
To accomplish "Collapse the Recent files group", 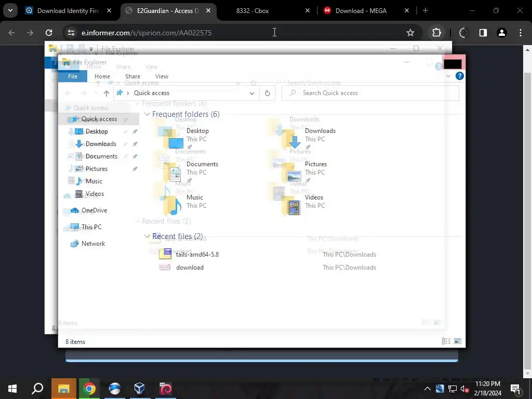I will click(x=147, y=236).
